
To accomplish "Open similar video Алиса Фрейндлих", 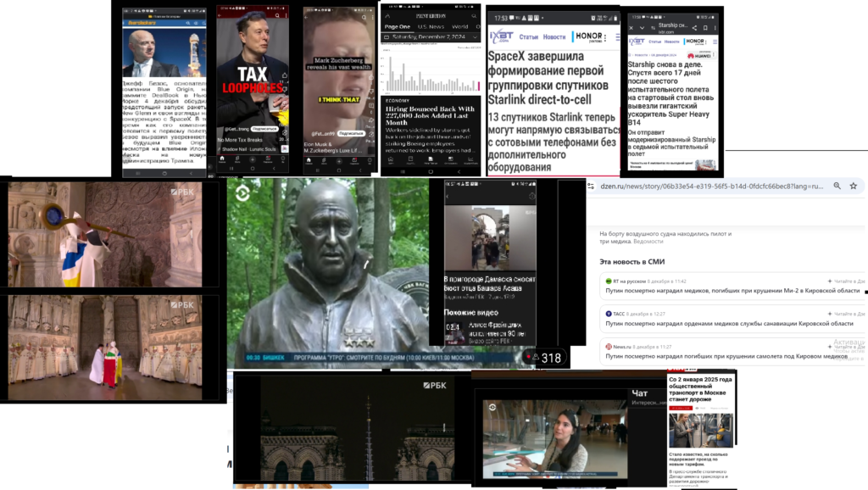I will [491, 333].
